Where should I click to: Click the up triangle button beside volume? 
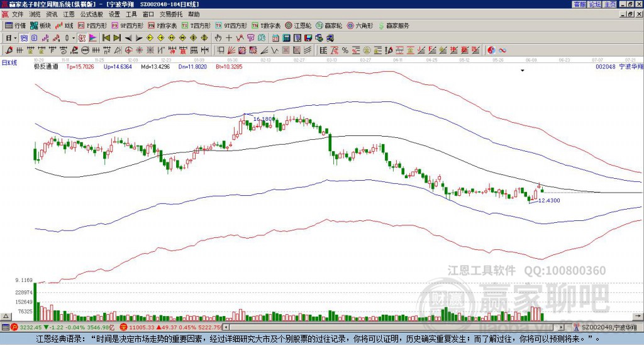tap(6, 316)
